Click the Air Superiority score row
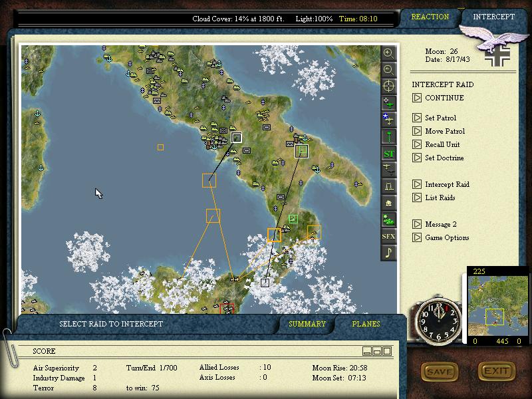 point(65,368)
